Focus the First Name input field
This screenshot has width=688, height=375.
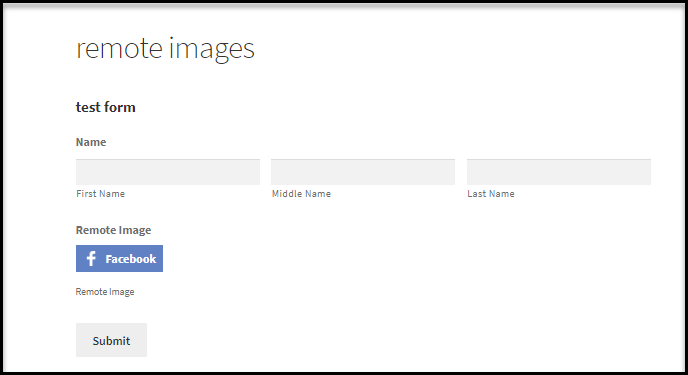168,172
